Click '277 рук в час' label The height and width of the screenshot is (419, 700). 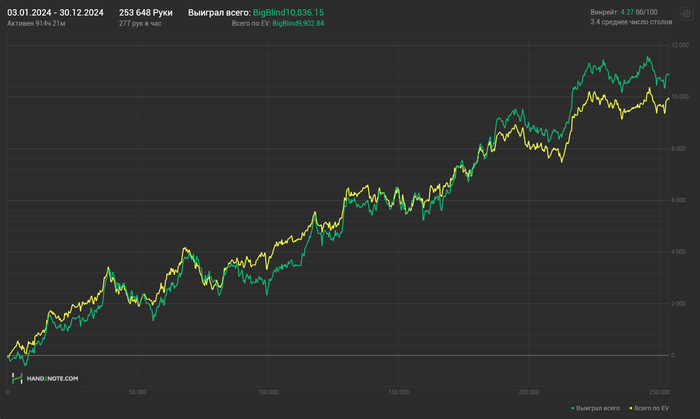(140, 23)
